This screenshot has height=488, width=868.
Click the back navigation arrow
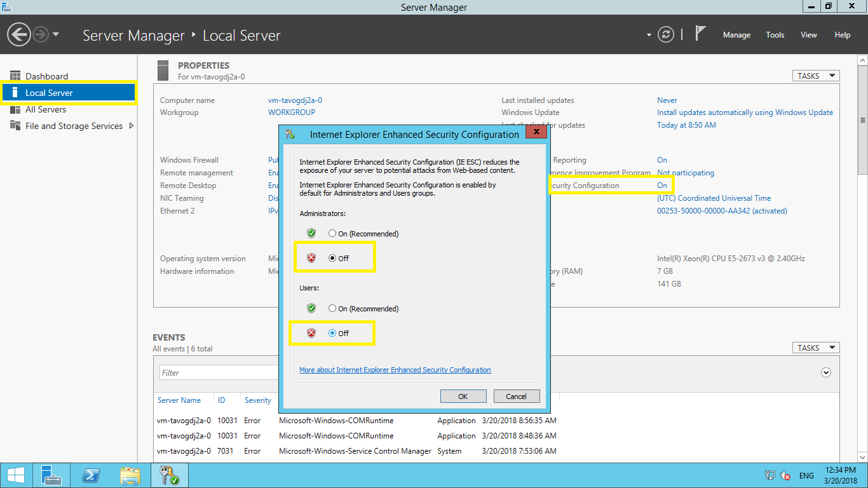click(19, 34)
